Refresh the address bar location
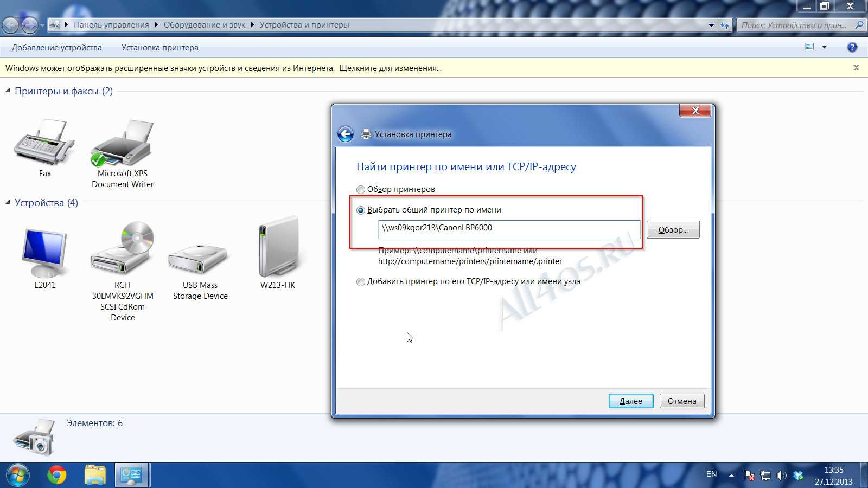Image resolution: width=868 pixels, height=488 pixels. (725, 25)
